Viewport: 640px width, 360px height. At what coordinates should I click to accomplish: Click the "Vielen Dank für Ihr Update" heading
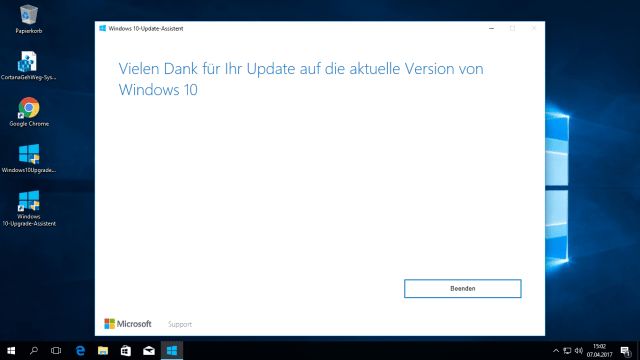[x=301, y=79]
